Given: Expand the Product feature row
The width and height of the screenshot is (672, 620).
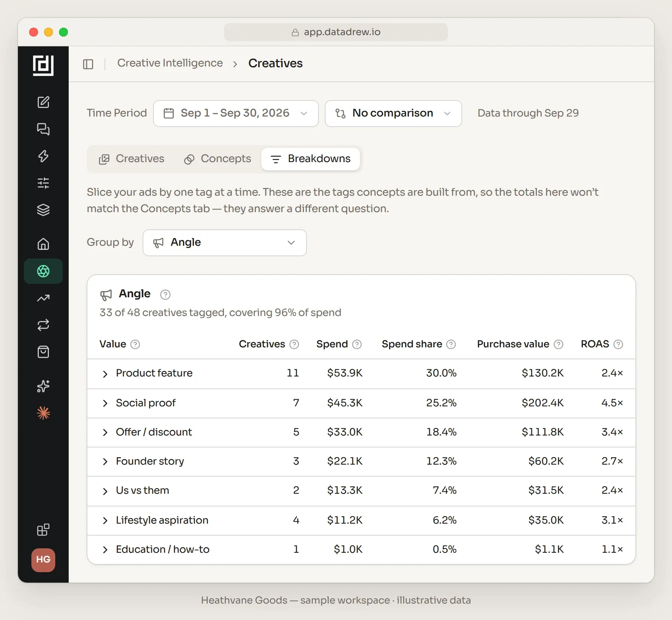Looking at the screenshot, I should pos(105,373).
